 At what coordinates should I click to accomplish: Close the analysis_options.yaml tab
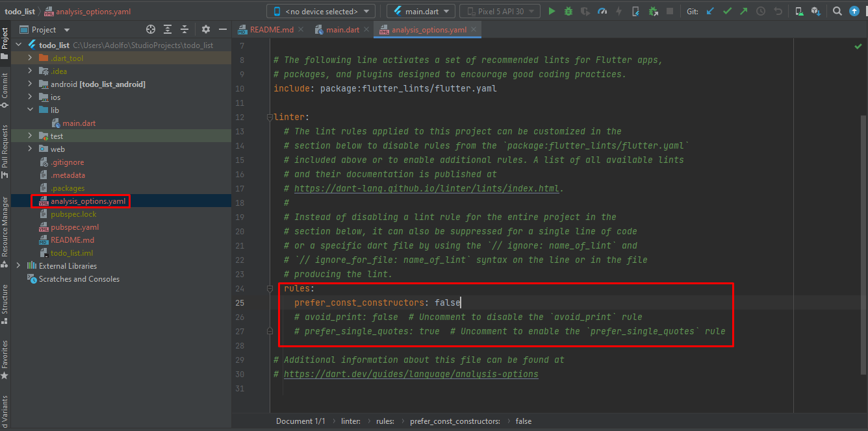pyautogui.click(x=473, y=30)
